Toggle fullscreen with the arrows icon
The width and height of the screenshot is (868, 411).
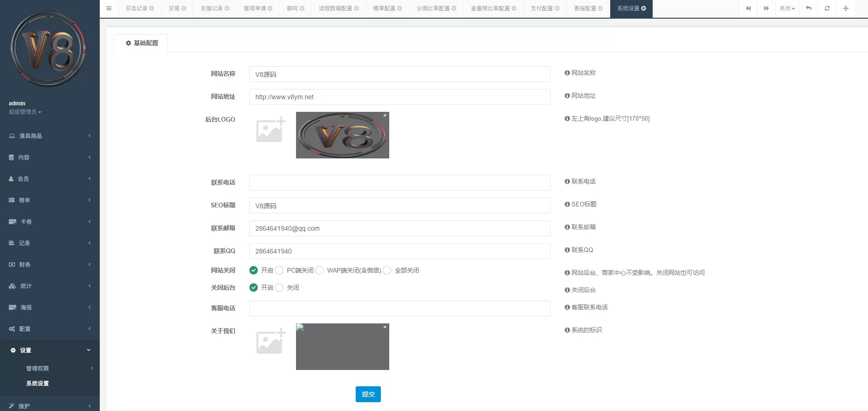pos(846,8)
